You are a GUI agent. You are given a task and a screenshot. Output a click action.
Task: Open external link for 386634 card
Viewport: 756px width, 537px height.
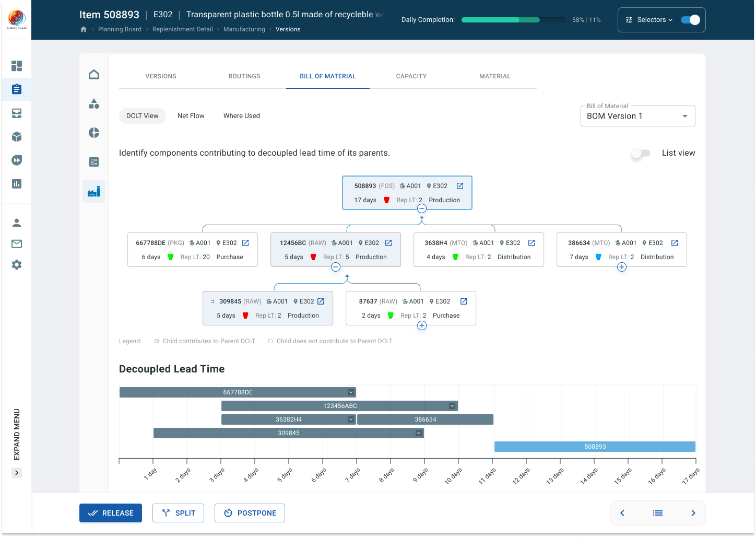tap(675, 243)
